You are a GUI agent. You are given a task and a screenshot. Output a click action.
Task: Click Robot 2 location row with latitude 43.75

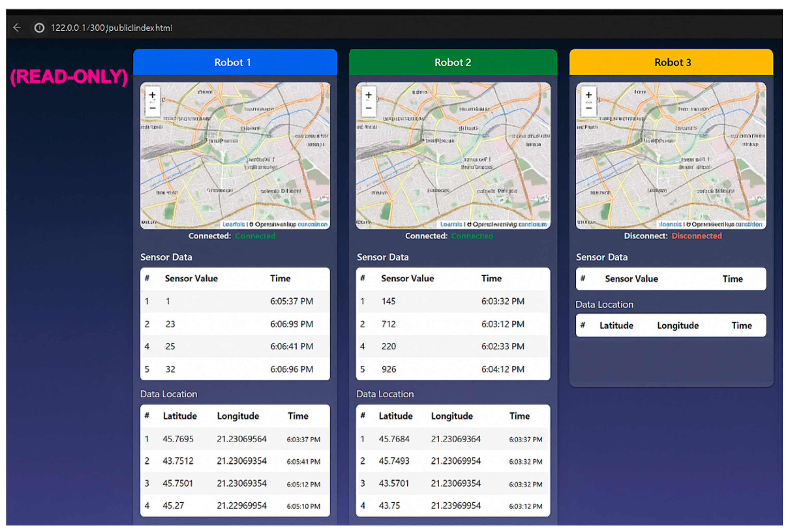coord(453,506)
